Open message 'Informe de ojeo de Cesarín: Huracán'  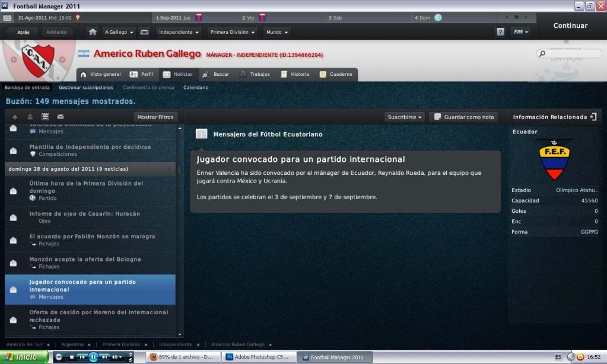(90, 217)
